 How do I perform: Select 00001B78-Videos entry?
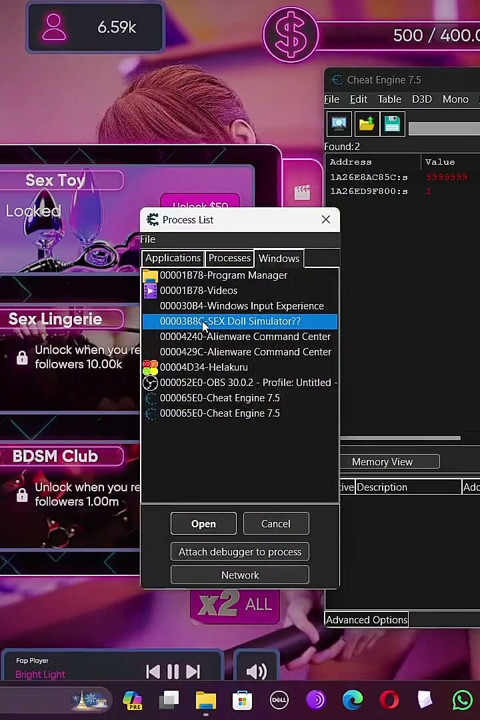pyautogui.click(x=240, y=291)
